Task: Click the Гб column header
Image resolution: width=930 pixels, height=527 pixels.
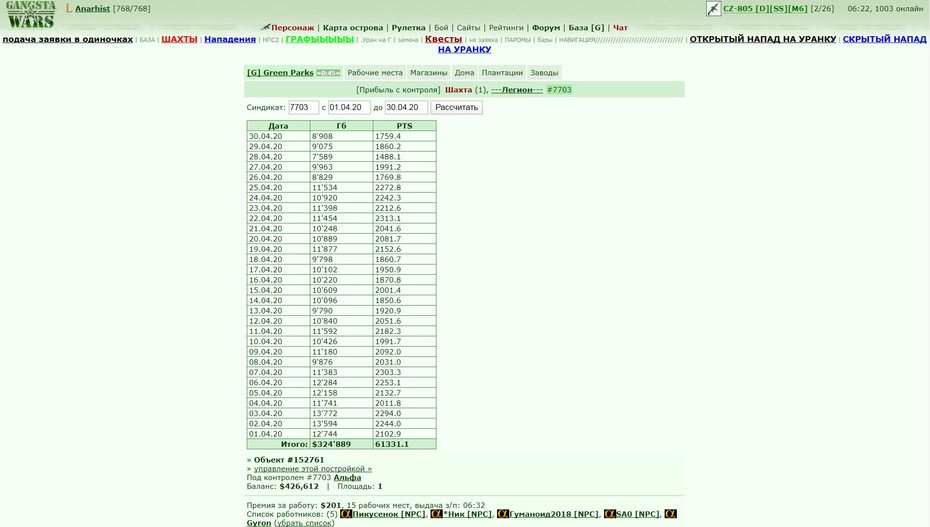Action: coord(342,126)
